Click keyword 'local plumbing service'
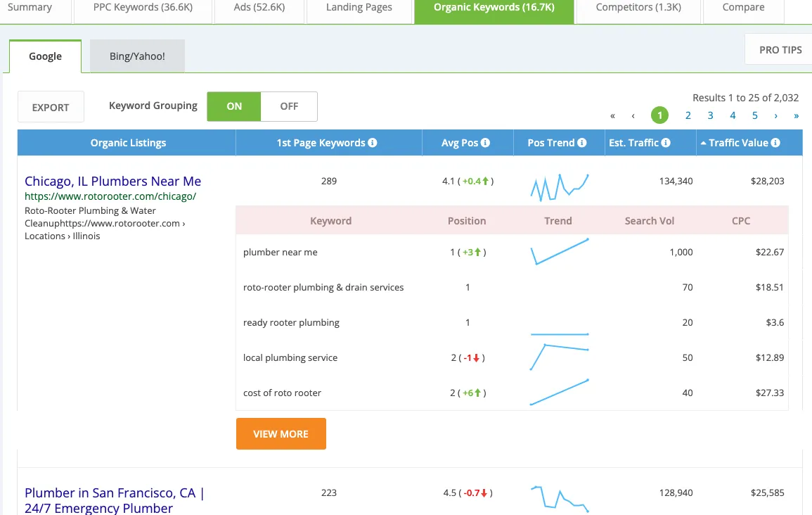The width and height of the screenshot is (812, 515). pos(290,358)
